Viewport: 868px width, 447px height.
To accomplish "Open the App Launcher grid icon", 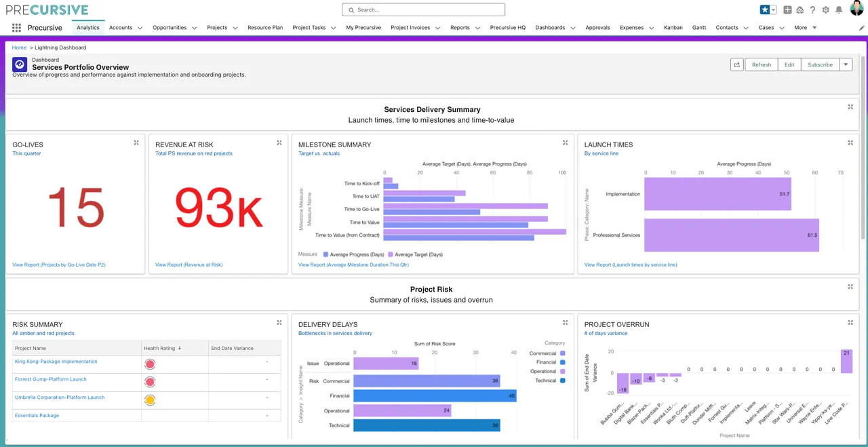I will [x=16, y=28].
